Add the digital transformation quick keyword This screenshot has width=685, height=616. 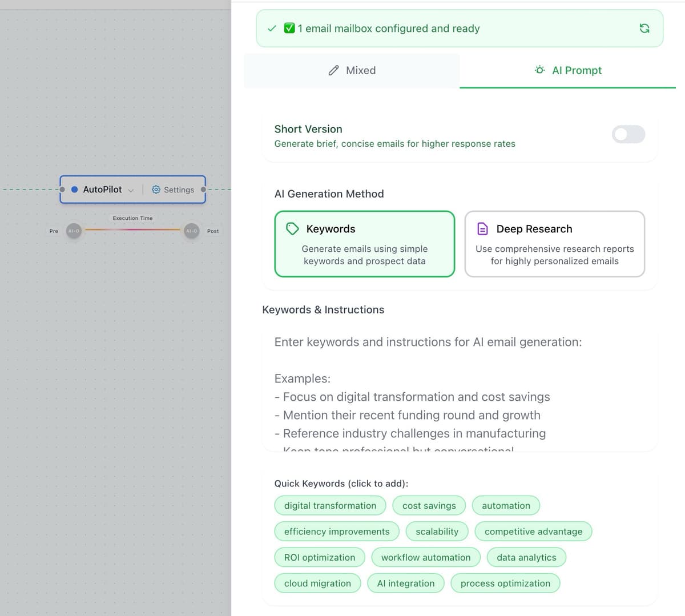(330, 505)
